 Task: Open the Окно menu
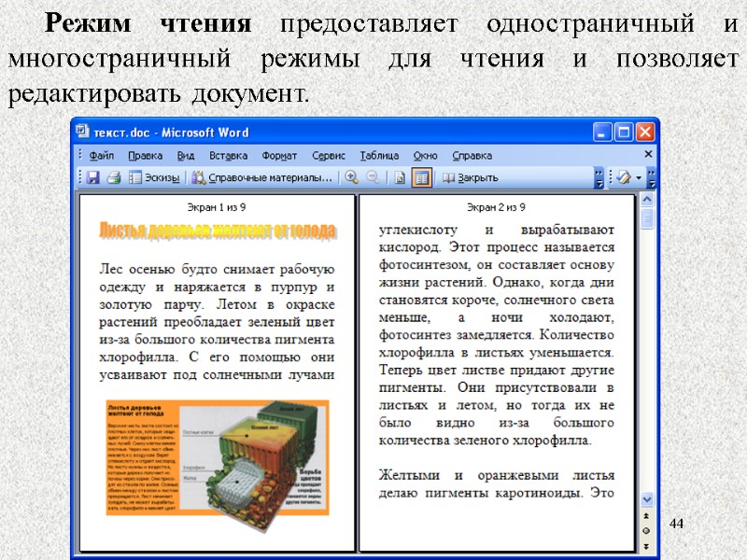point(425,156)
